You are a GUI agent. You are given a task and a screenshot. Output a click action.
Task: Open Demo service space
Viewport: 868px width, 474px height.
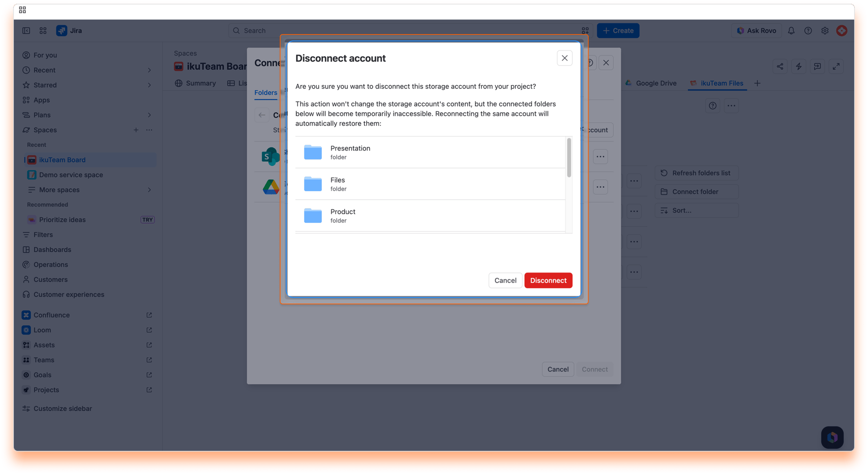click(90, 175)
